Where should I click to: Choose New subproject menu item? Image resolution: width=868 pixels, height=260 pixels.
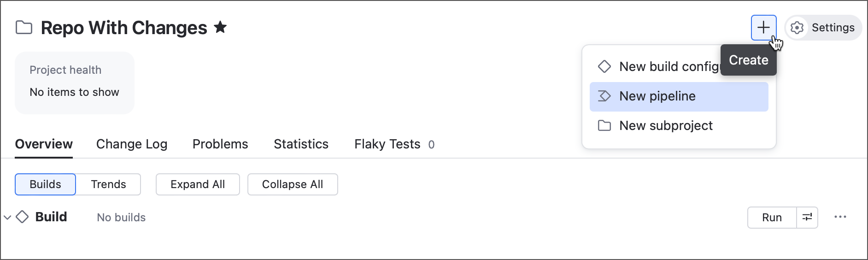(666, 126)
